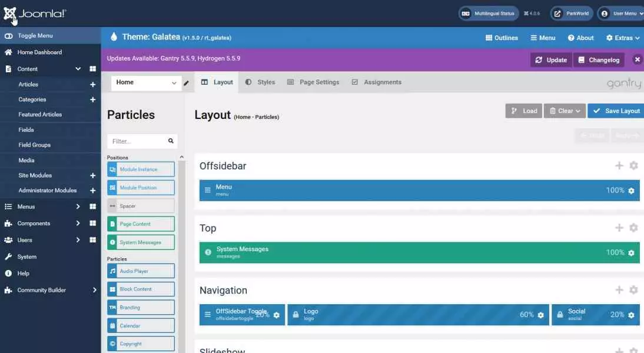Open System Messages particle settings gear
The image size is (644, 353).
[x=631, y=253]
